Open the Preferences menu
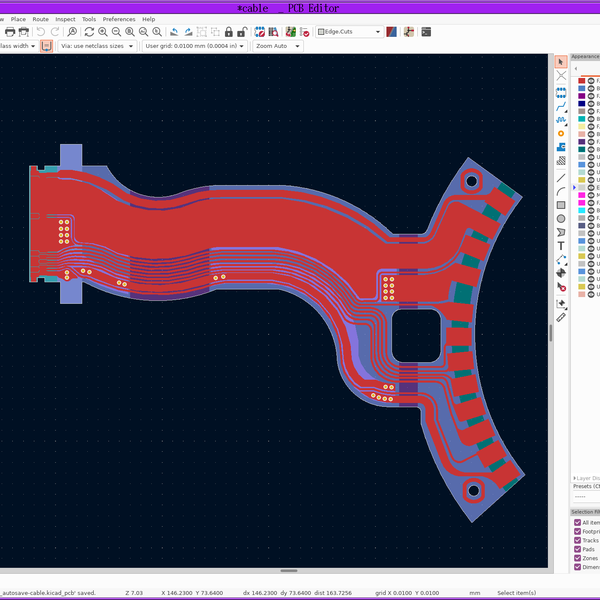The width and height of the screenshot is (600, 600). click(119, 19)
